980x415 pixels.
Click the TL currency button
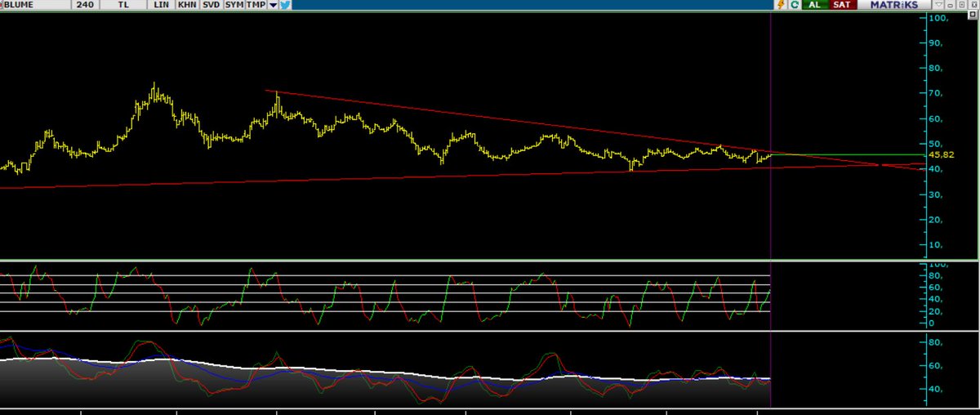click(x=123, y=5)
